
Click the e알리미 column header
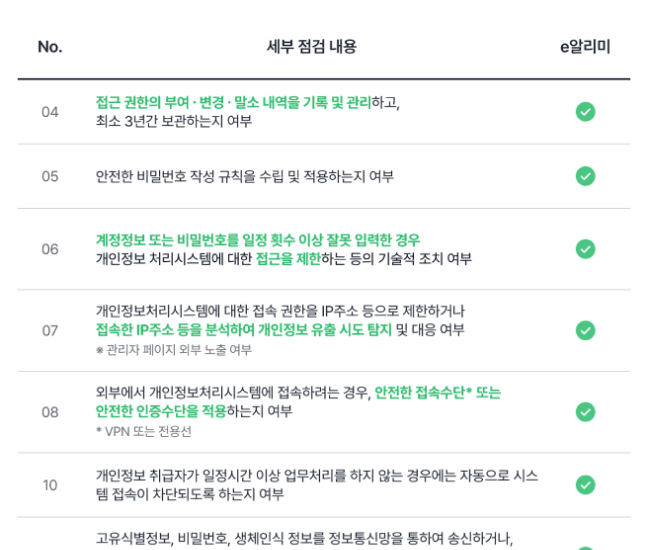[585, 47]
